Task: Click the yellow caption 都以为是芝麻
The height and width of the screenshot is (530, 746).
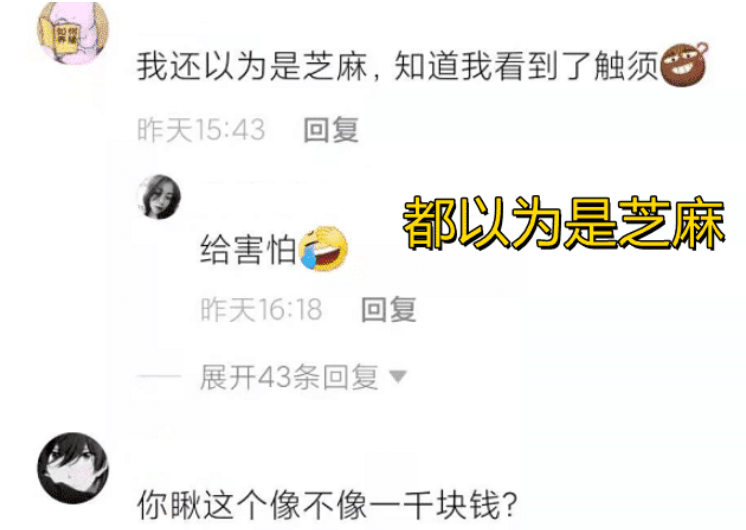Action: 563,223
